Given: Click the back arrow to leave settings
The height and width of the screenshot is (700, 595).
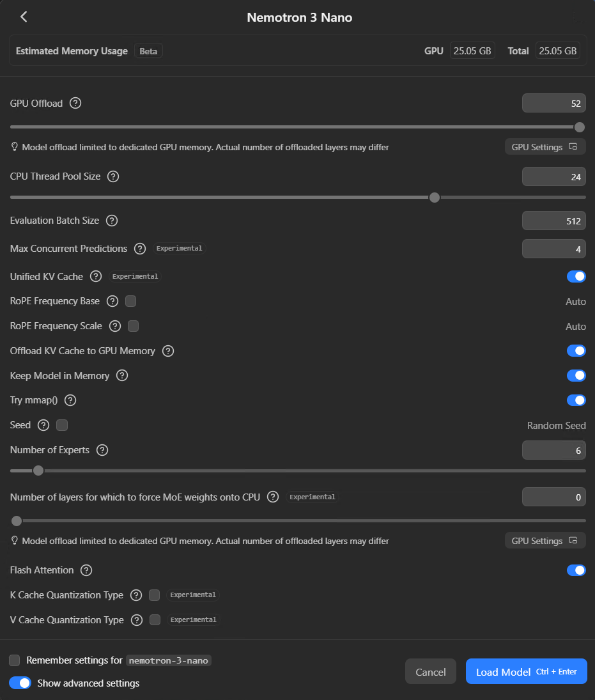Looking at the screenshot, I should coord(24,17).
